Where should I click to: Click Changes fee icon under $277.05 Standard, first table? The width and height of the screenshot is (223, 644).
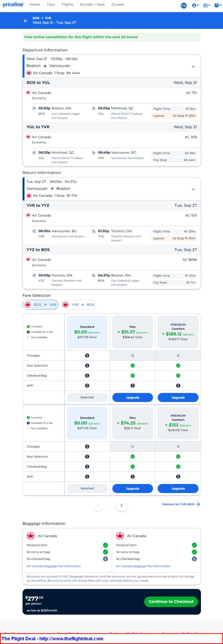87,356
